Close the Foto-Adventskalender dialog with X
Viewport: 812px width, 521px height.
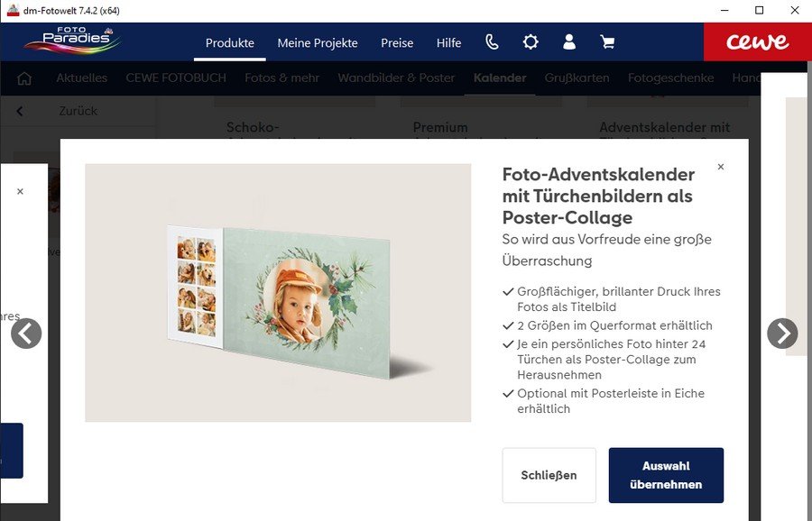[x=721, y=167]
